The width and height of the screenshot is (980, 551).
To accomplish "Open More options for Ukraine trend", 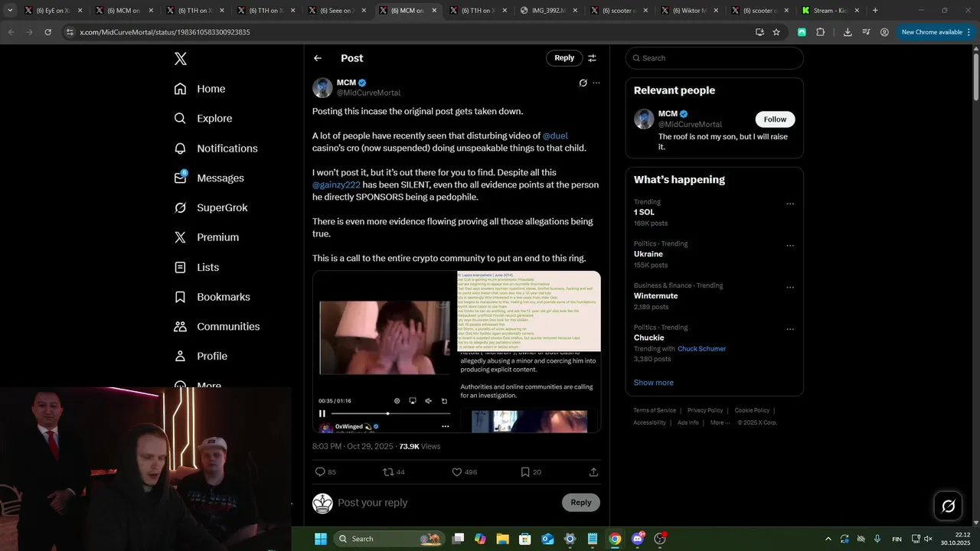I will tap(790, 246).
